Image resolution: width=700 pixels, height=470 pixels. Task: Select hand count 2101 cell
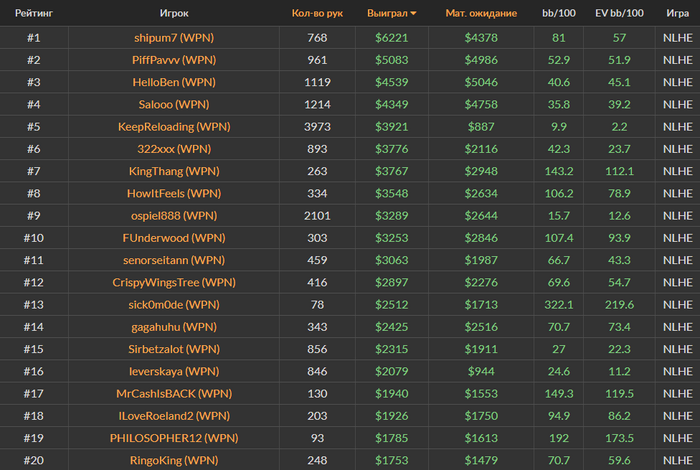click(317, 216)
